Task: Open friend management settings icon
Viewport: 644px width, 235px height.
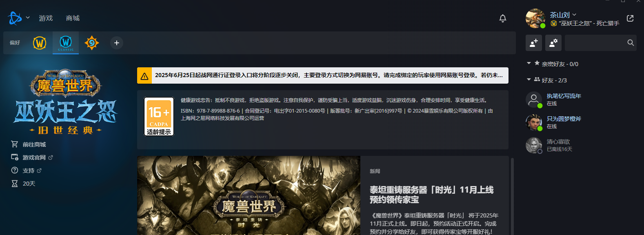Action: [553, 43]
